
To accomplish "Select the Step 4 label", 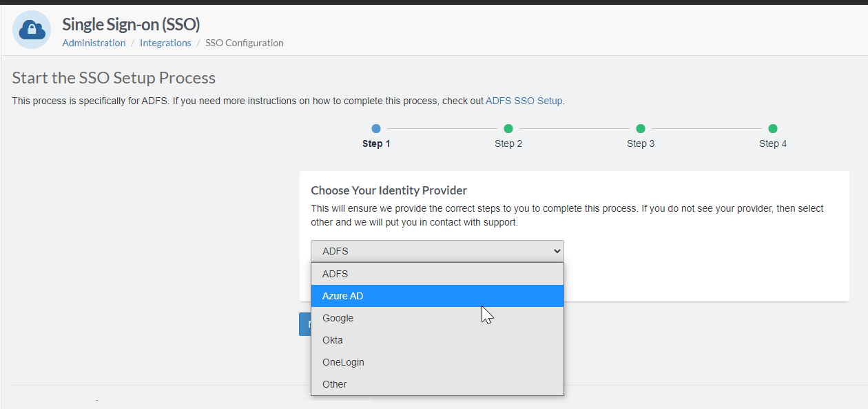I will 773,143.
